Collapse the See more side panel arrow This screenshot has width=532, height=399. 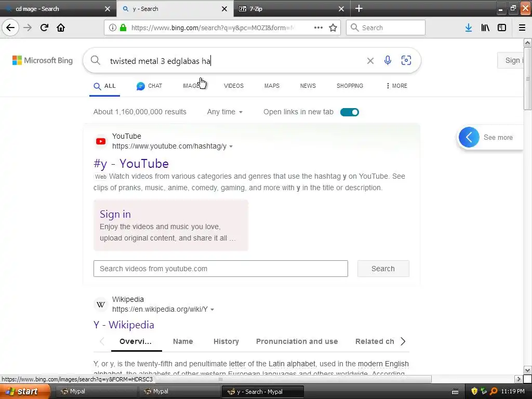click(469, 137)
